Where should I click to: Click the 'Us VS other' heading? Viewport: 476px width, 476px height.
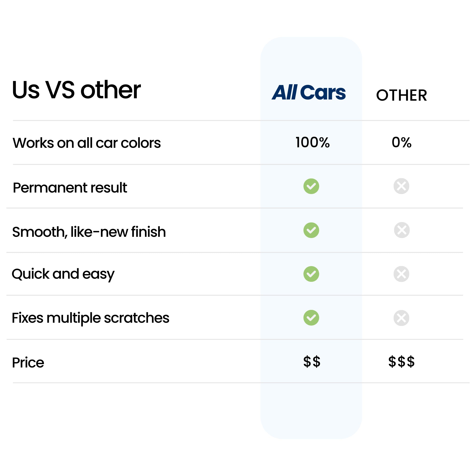tap(76, 90)
